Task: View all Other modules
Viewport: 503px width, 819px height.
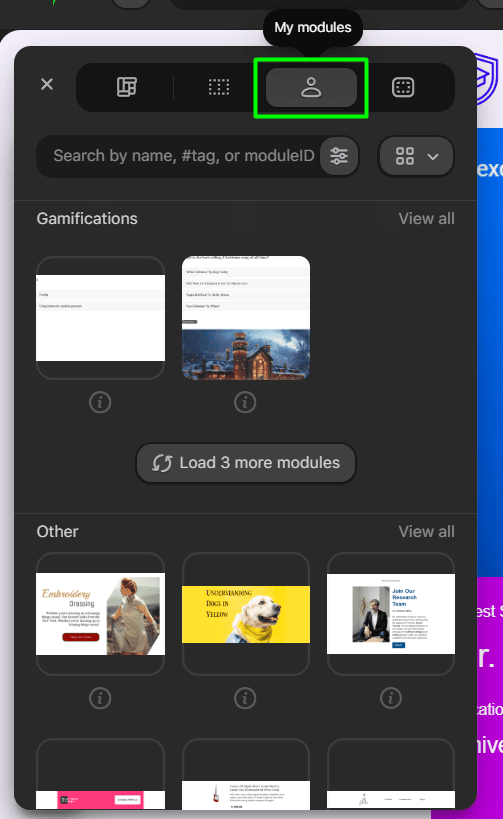Action: (x=426, y=531)
